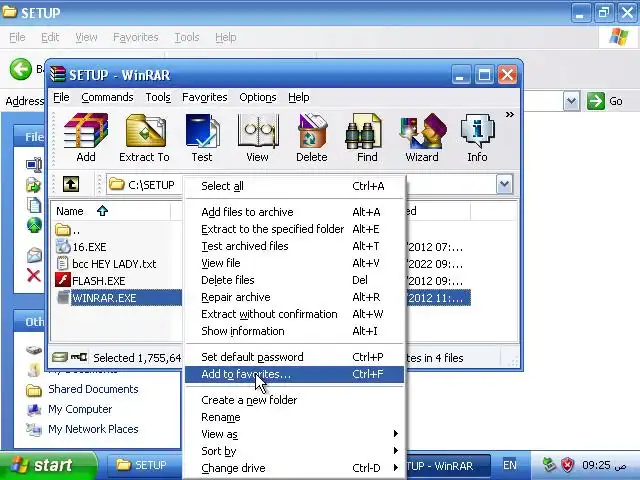Select bcc HEY LADY.txt file
Image resolution: width=640 pixels, height=480 pixels.
pos(106,264)
